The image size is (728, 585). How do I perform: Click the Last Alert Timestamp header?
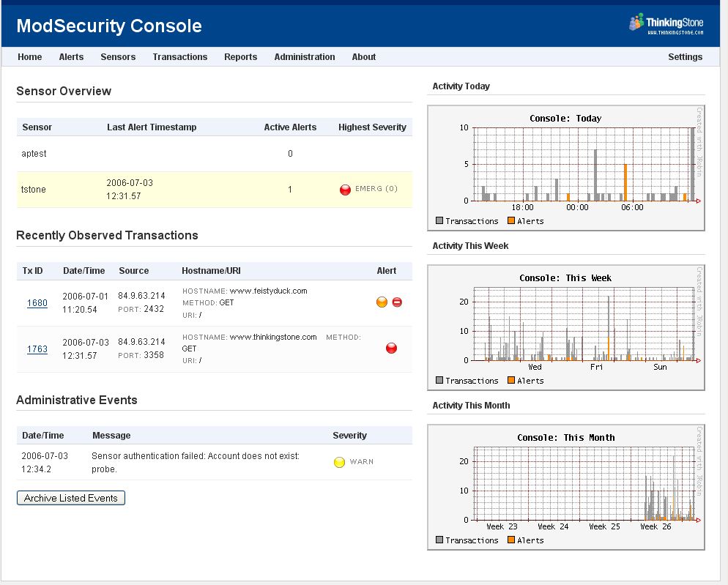[x=152, y=127]
